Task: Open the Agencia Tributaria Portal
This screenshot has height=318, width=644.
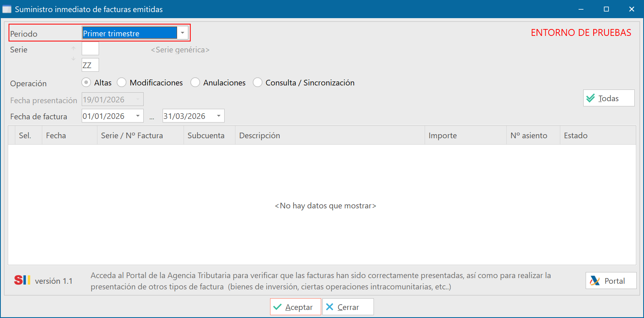Action: 611,281
